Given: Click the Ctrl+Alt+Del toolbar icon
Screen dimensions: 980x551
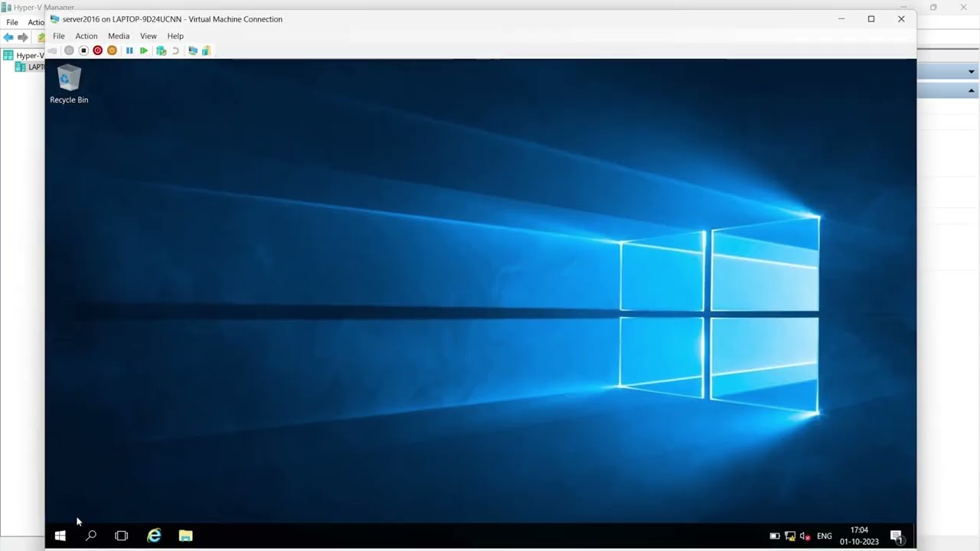Looking at the screenshot, I should [52, 51].
